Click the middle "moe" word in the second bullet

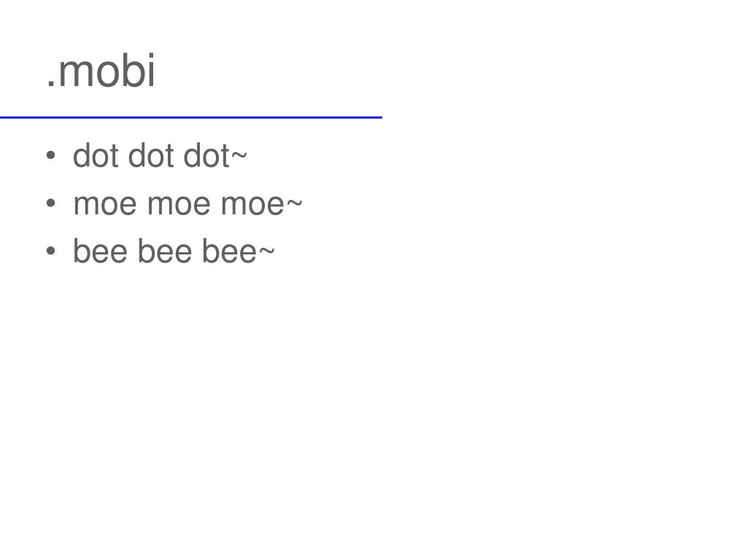(179, 205)
